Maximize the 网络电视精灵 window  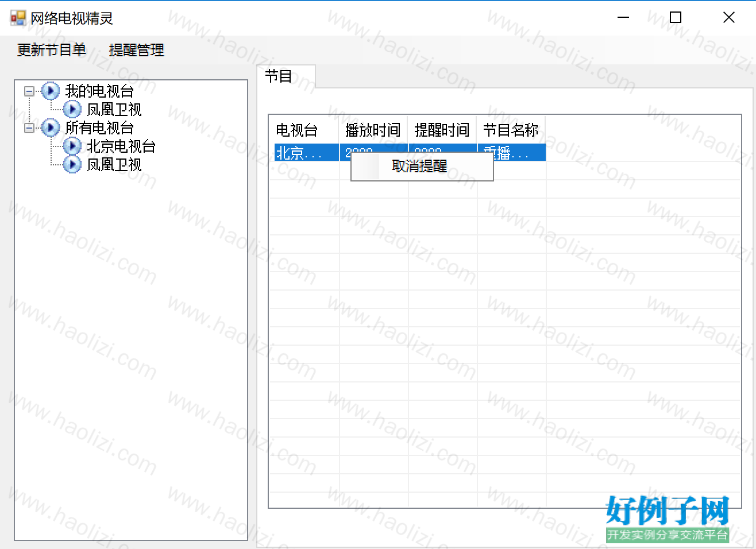coord(676,18)
